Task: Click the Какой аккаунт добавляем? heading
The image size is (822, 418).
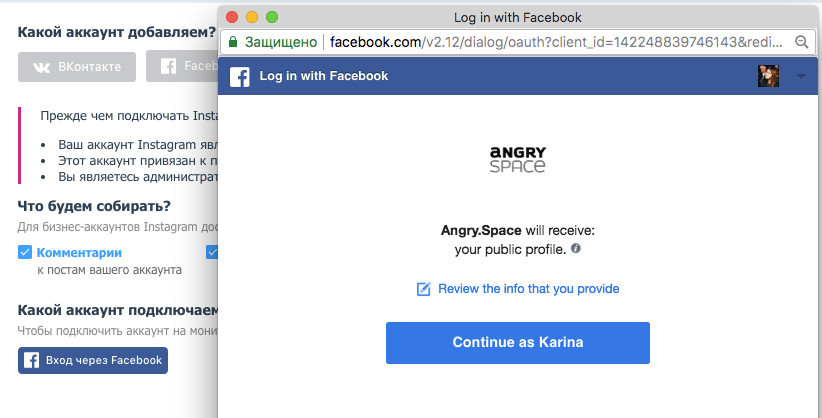Action: pyautogui.click(x=117, y=32)
